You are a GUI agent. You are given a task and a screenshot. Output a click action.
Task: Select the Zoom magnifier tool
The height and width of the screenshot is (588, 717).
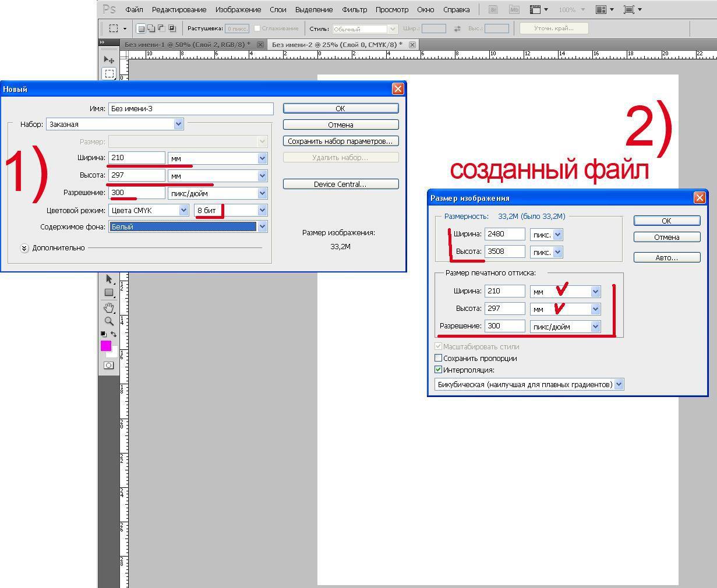109,321
